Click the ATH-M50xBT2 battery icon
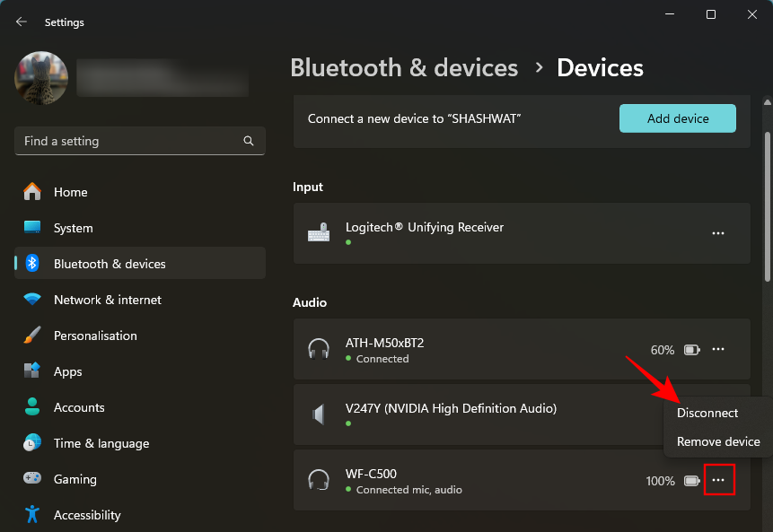The height and width of the screenshot is (532, 773). click(x=691, y=350)
